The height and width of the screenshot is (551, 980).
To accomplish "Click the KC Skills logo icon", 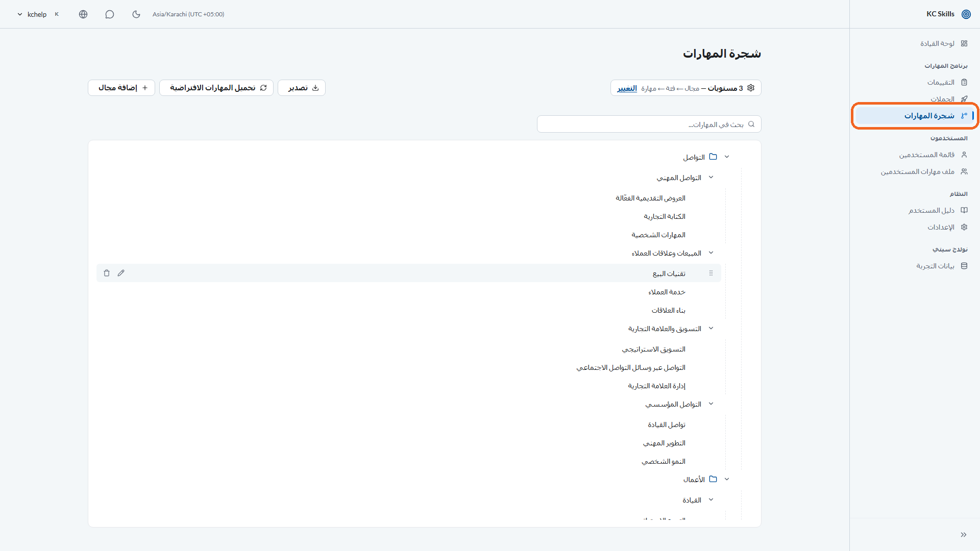I will [x=966, y=14].
